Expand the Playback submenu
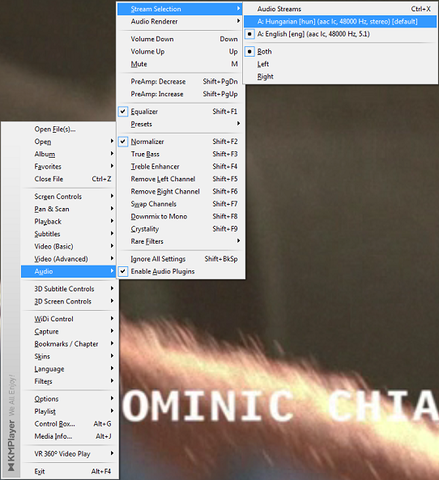The width and height of the screenshot is (439, 480). (68, 221)
